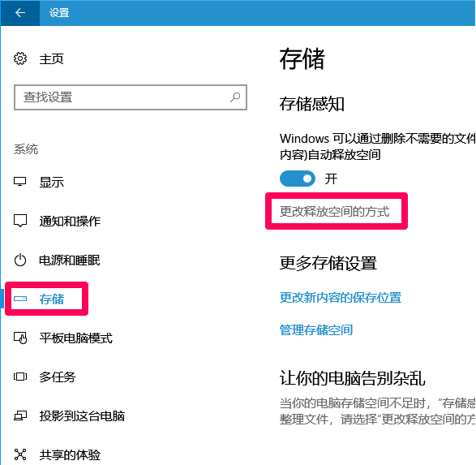476x465 pixels.
Task: Click the gear icon next to 主页
Action: coord(20,58)
